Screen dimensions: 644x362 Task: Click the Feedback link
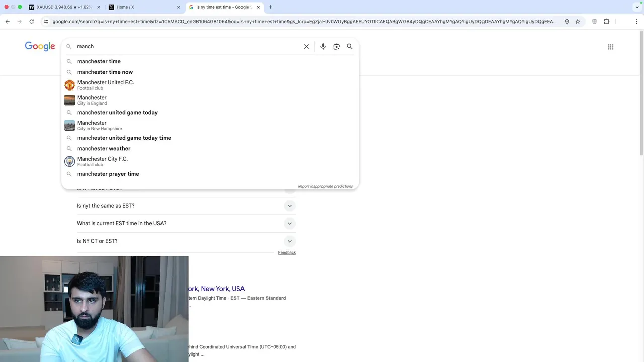pos(287,252)
